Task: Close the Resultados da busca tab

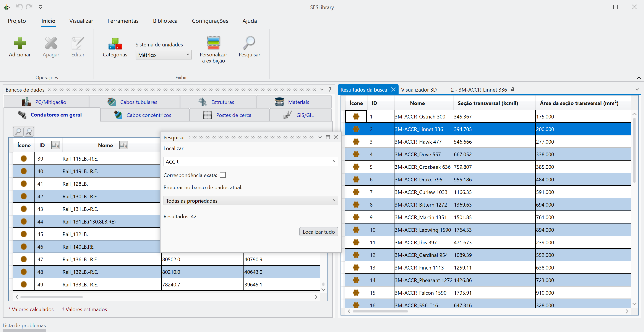Action: [393, 89]
